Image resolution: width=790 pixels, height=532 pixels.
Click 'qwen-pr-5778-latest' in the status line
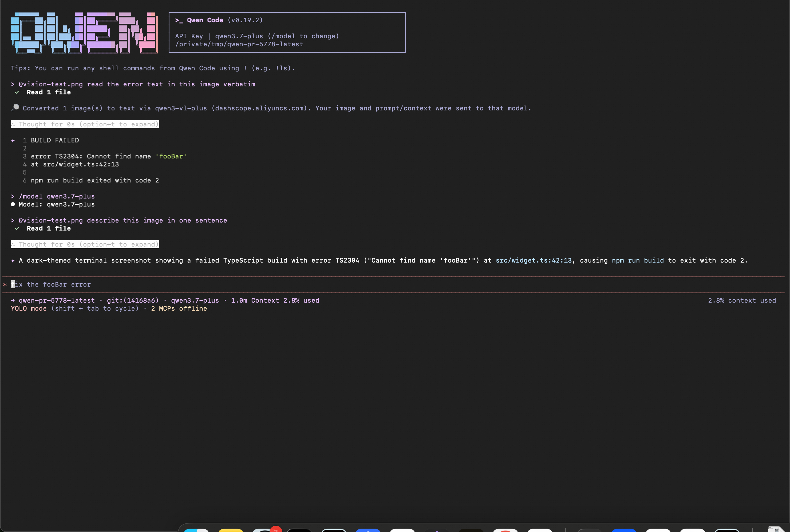tap(57, 301)
